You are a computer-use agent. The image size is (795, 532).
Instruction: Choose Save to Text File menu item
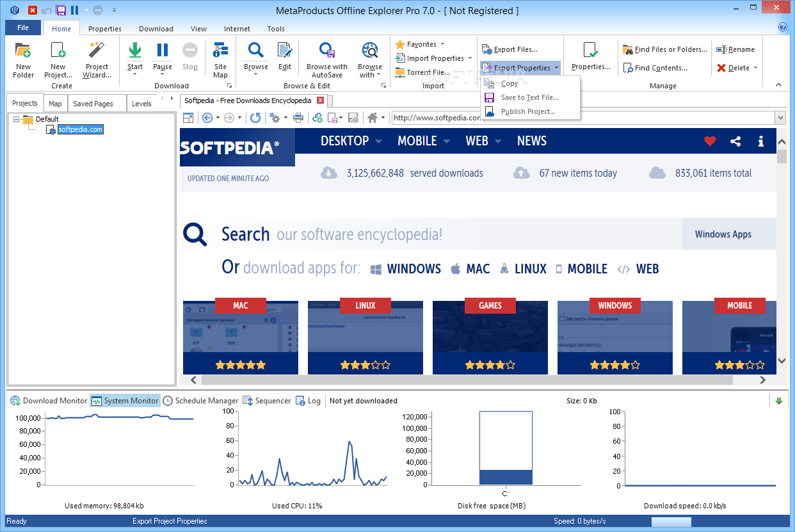(531, 97)
